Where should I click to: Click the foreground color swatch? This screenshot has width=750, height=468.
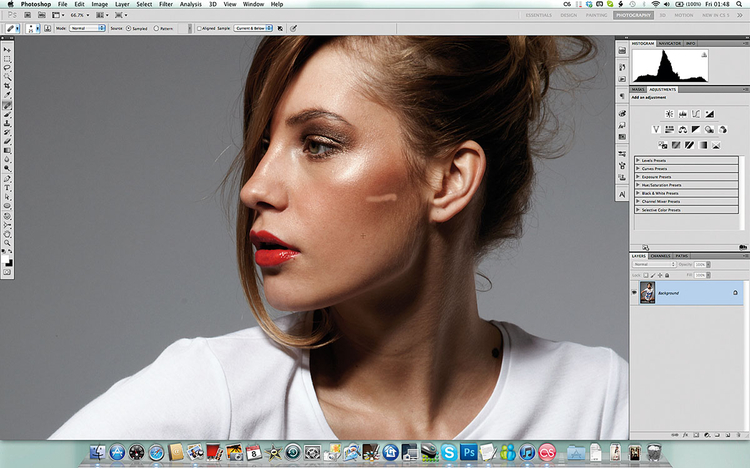5,259
